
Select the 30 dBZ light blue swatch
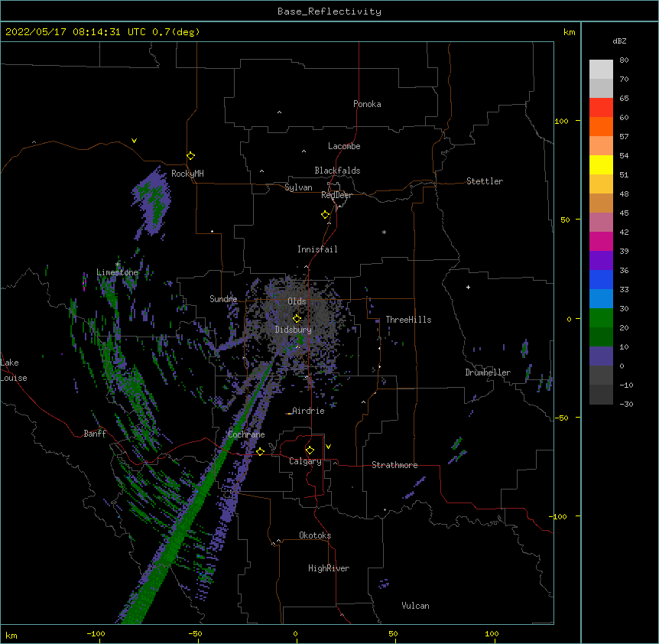(601, 298)
